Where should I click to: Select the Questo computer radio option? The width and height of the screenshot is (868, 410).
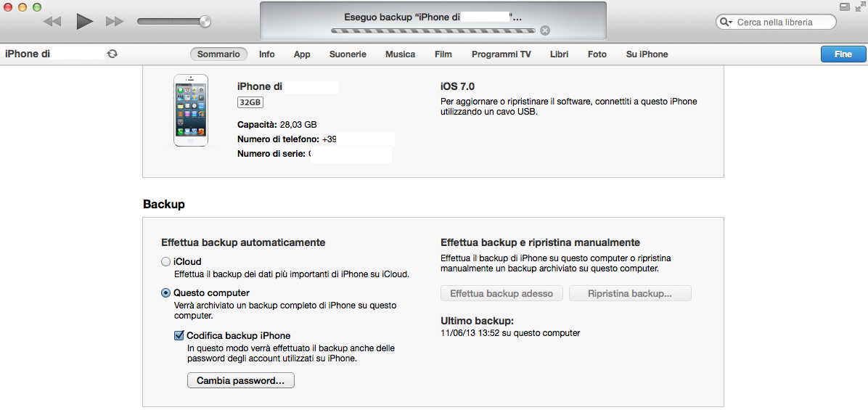point(166,293)
